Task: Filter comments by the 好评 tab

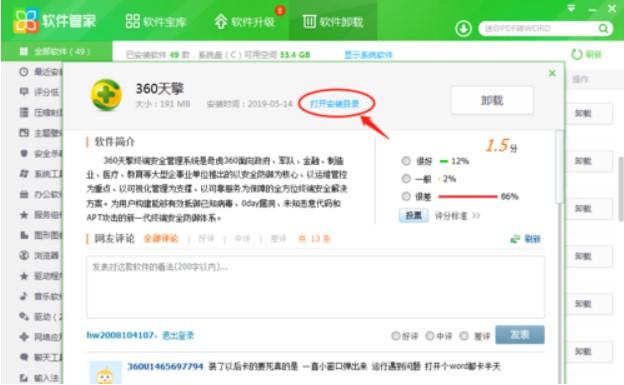Action: [206, 238]
